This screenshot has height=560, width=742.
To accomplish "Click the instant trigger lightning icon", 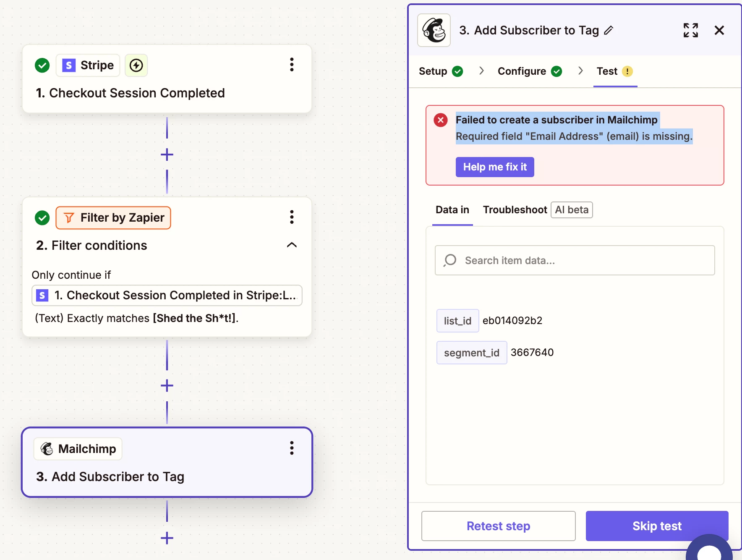I will [136, 65].
